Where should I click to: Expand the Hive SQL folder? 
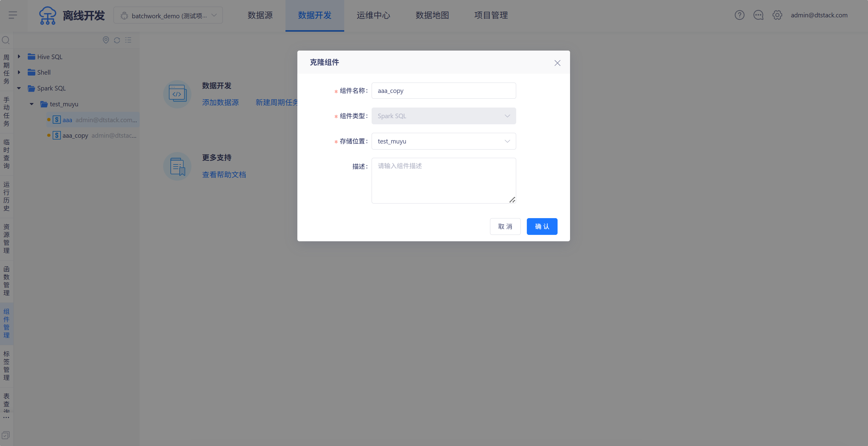19,57
